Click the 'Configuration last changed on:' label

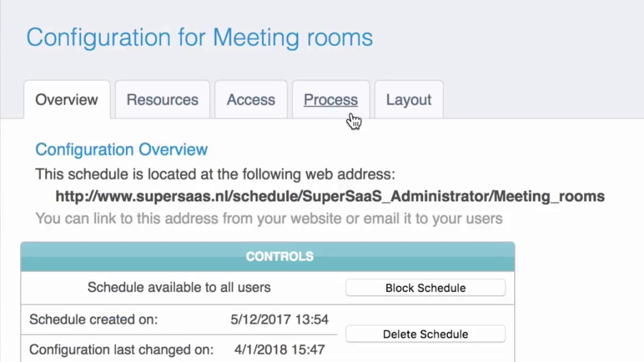(121, 349)
